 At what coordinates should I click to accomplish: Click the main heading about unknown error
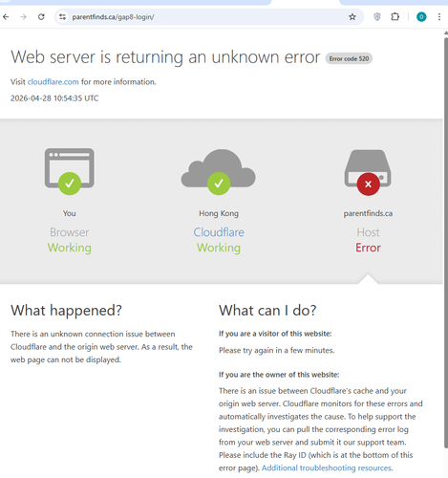(x=165, y=57)
